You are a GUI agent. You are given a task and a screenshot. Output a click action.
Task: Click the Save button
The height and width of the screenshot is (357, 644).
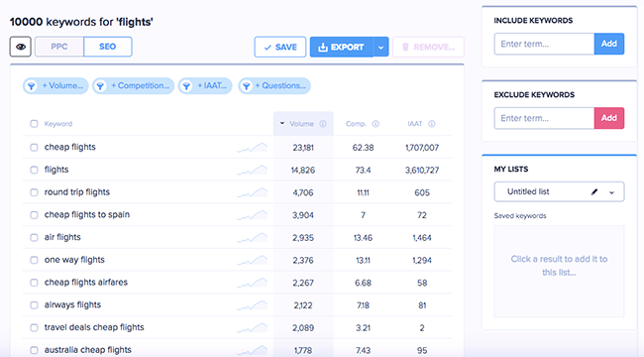(280, 47)
